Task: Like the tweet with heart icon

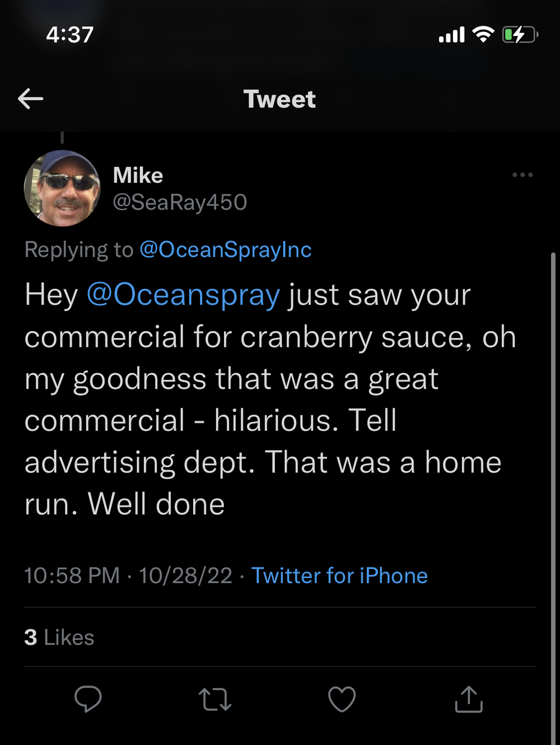Action: pyautogui.click(x=342, y=699)
